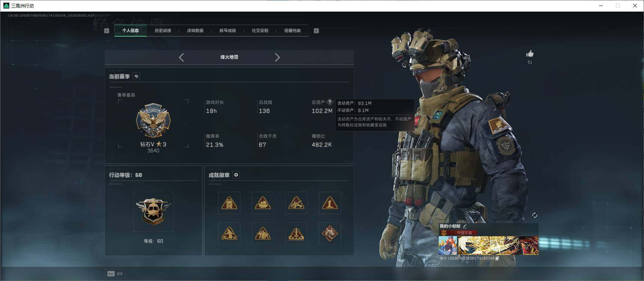Screen dimensions: 644x281
Task: Click the 不动资产：9.1M tooltip line
Action: tap(353, 110)
